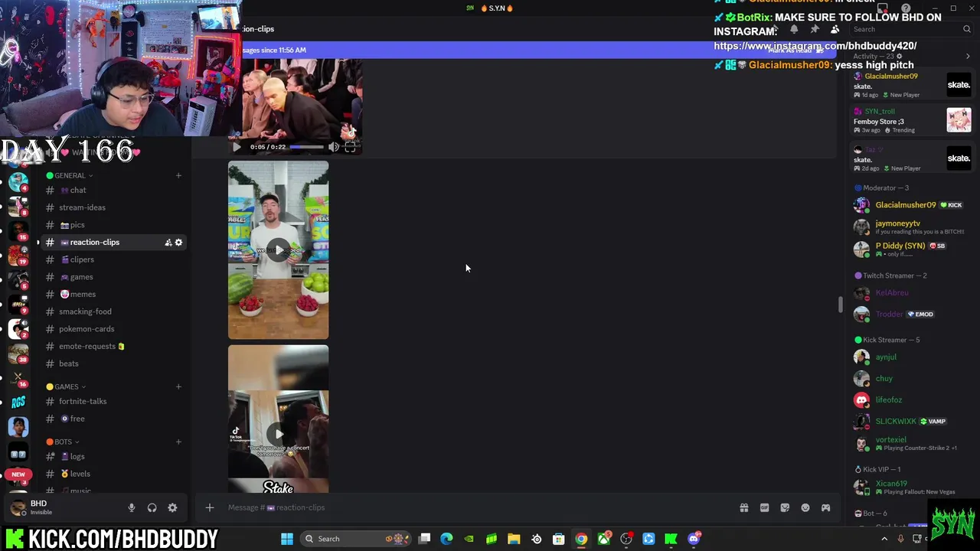Open the smacking-food channel
The image size is (980, 551).
click(113, 311)
